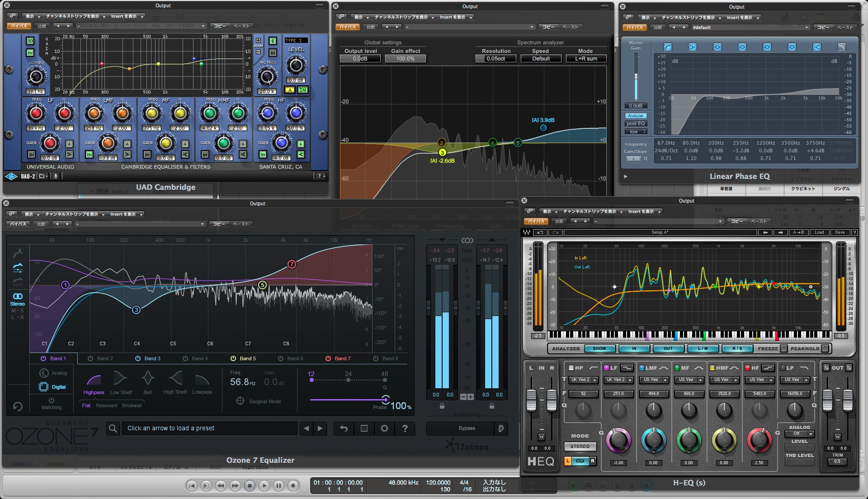Open Ozone 7 options gear
The width and height of the screenshot is (868, 499).
pyautogui.click(x=384, y=428)
